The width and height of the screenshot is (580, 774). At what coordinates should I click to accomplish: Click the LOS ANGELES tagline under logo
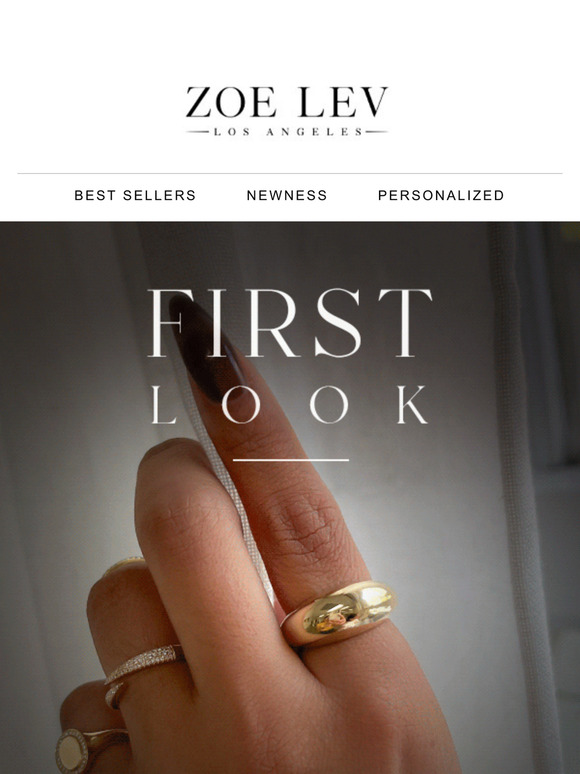pos(287,132)
